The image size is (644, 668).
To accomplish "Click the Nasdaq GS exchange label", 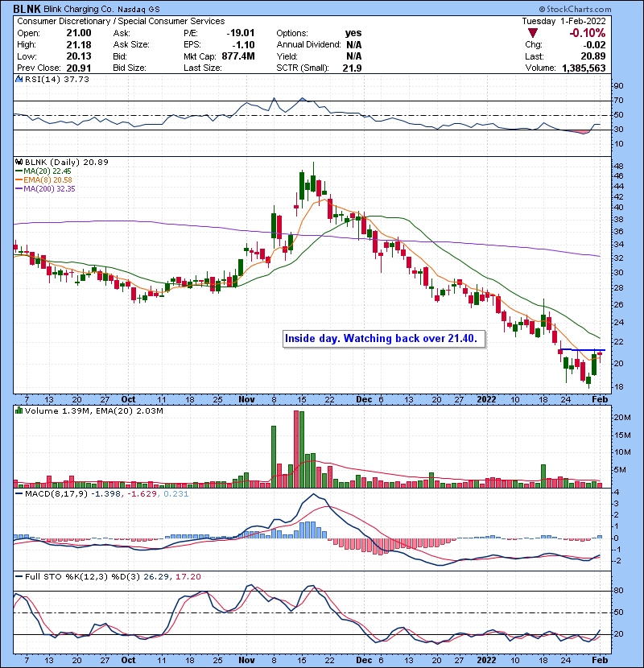I will 139,9.
